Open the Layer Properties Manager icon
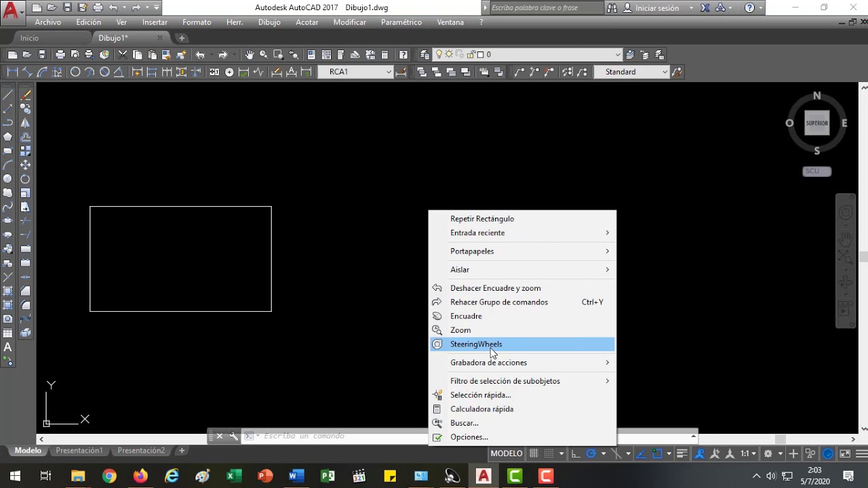The image size is (868, 488). [x=425, y=55]
